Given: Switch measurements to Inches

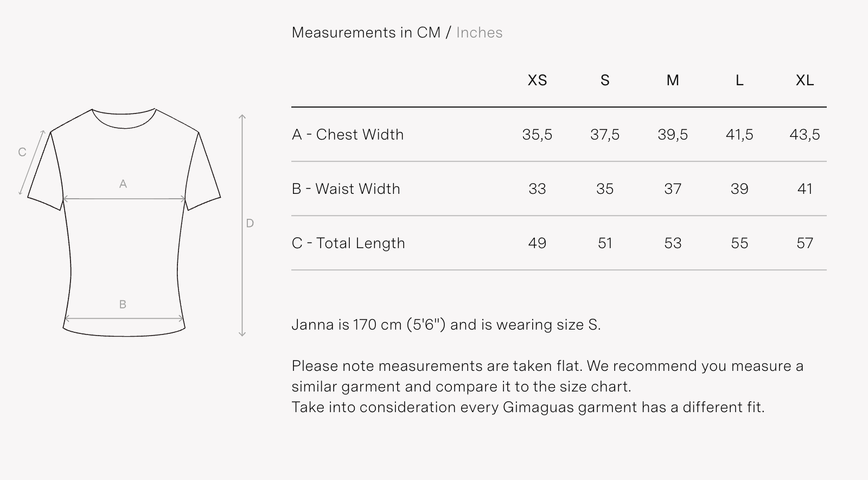Looking at the screenshot, I should [x=479, y=33].
